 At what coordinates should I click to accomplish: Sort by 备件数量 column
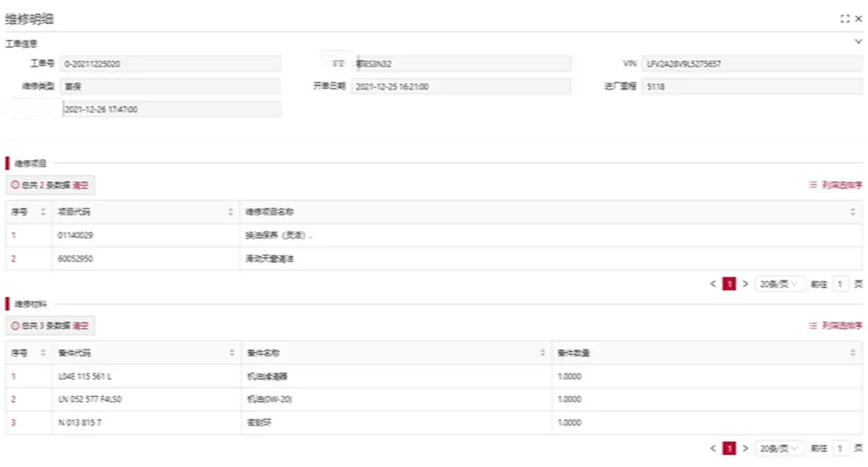(x=853, y=353)
